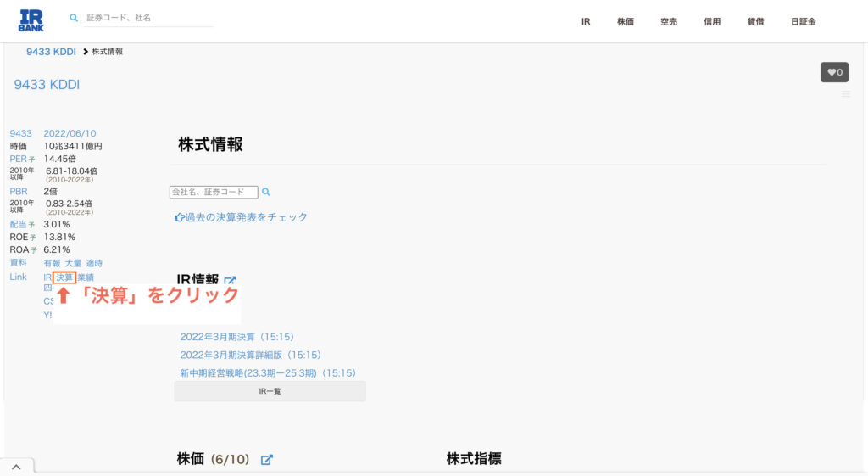Open 株価 (6/10) external link icon
Screen dimensions: 868x476
267,459
